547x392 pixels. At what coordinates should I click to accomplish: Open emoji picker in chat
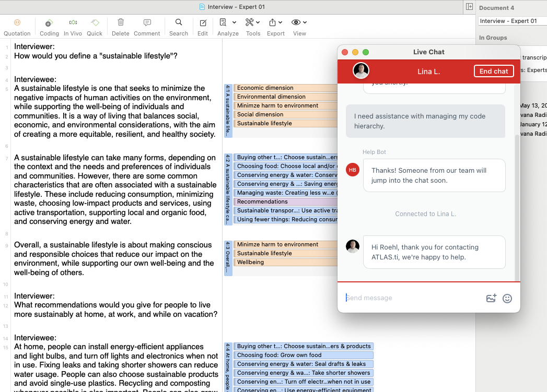coord(507,299)
